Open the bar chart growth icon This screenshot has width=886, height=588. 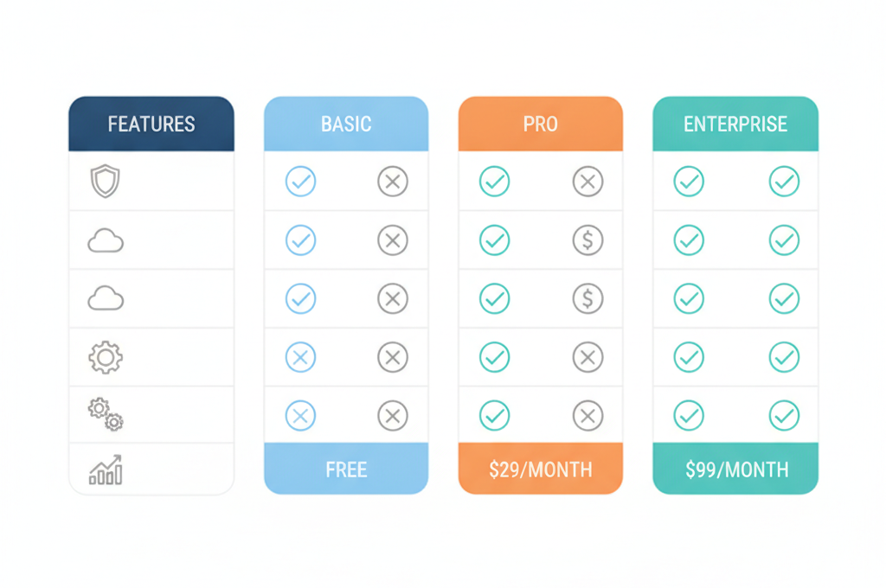[x=106, y=470]
